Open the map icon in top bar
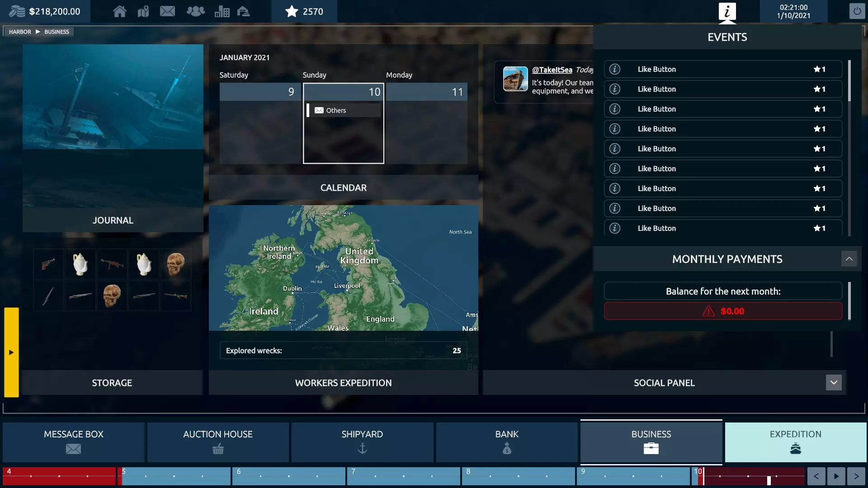 (x=143, y=11)
